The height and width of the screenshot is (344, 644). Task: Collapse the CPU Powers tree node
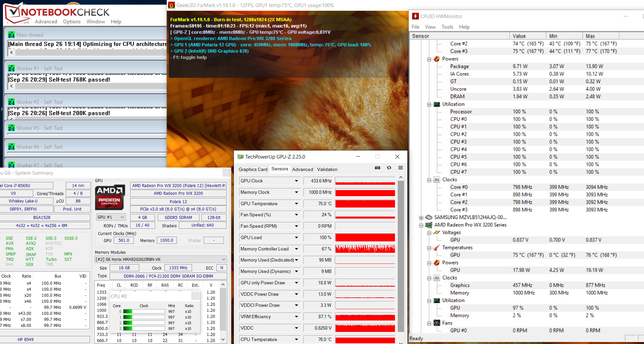[429, 59]
